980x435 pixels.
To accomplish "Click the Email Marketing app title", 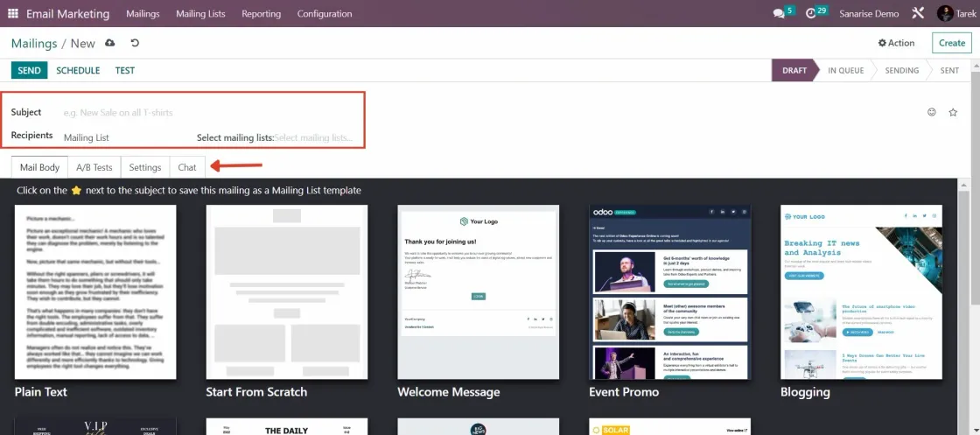I will click(x=68, y=14).
